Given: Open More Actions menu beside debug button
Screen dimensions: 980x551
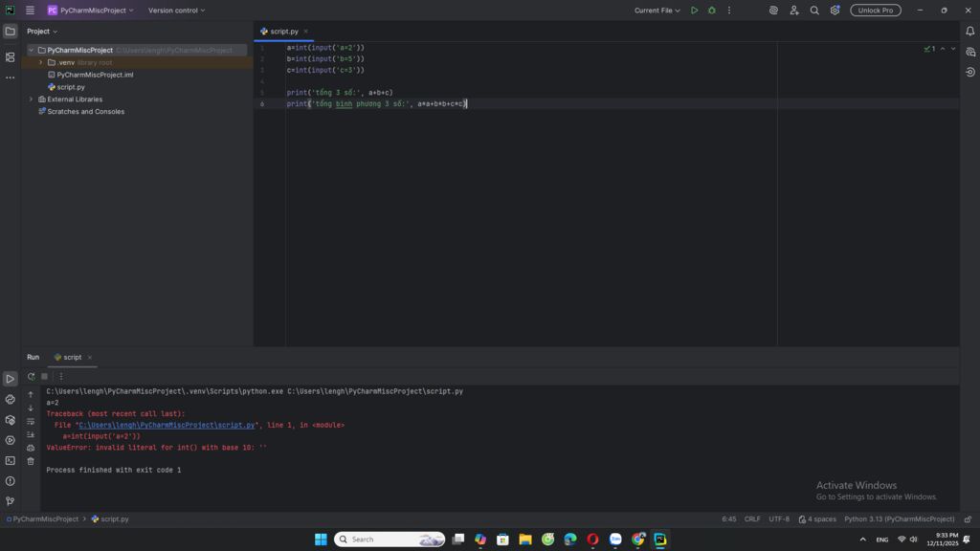Looking at the screenshot, I should click(728, 11).
